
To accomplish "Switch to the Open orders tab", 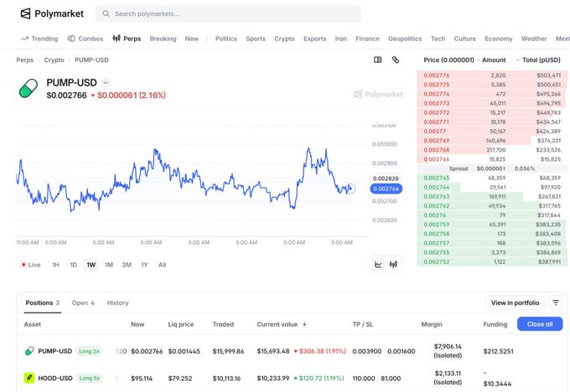I will coord(83,302).
